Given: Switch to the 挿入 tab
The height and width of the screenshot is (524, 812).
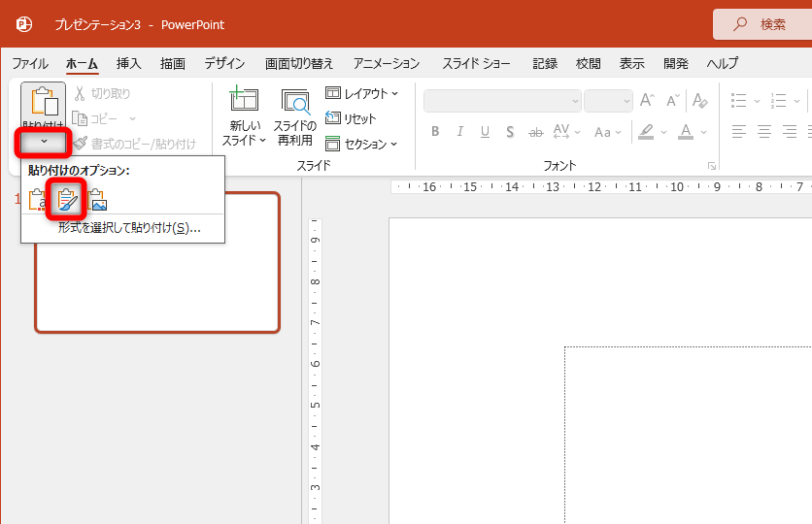Looking at the screenshot, I should pyautogui.click(x=128, y=64).
